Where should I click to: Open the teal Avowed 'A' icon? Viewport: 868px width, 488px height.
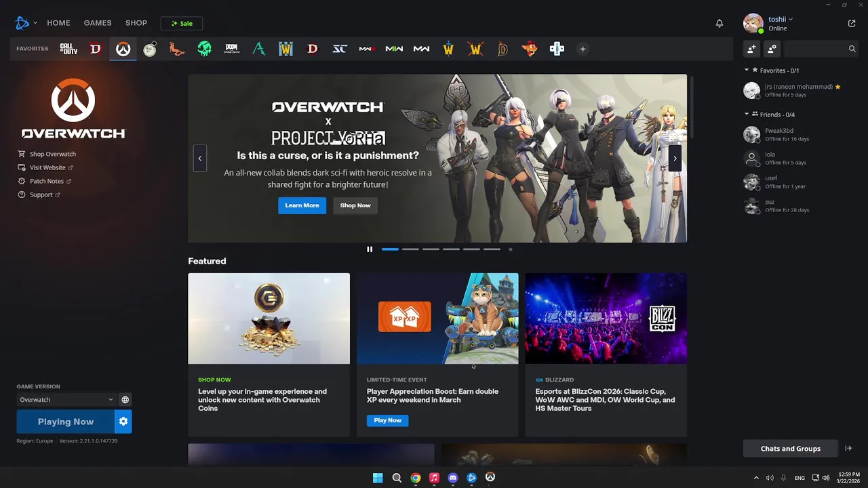pyautogui.click(x=258, y=49)
